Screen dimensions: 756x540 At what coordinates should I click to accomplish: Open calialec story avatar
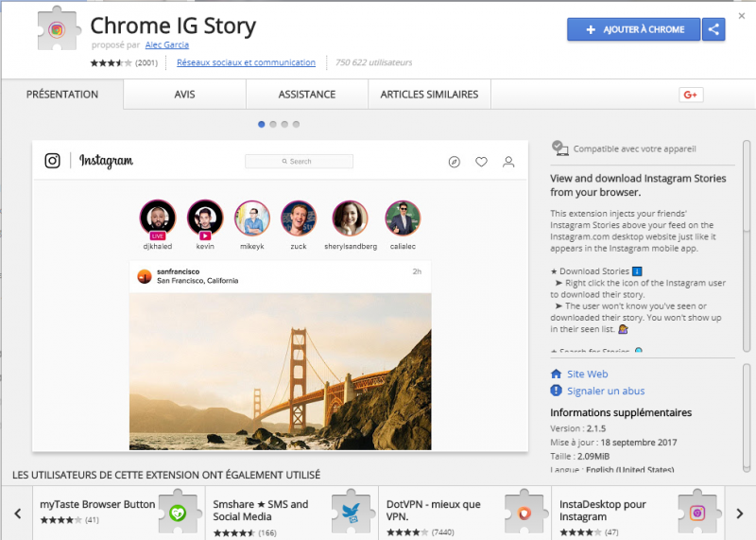click(x=403, y=218)
